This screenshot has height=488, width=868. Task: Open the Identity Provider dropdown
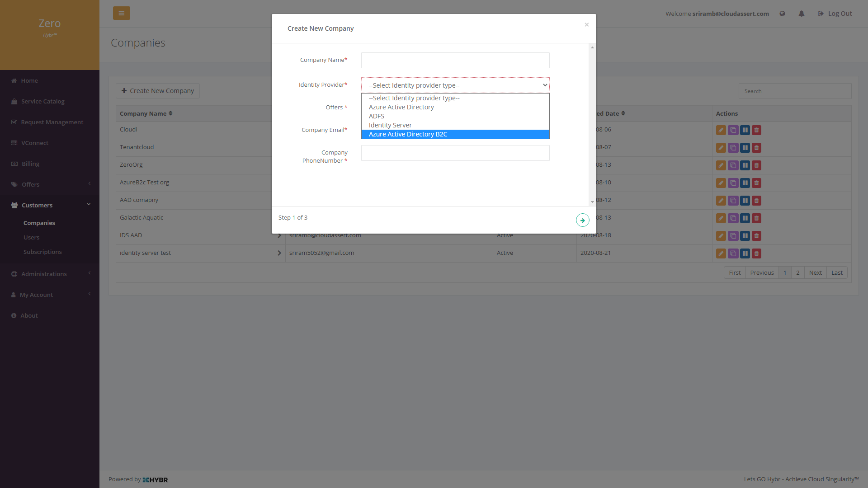click(455, 85)
